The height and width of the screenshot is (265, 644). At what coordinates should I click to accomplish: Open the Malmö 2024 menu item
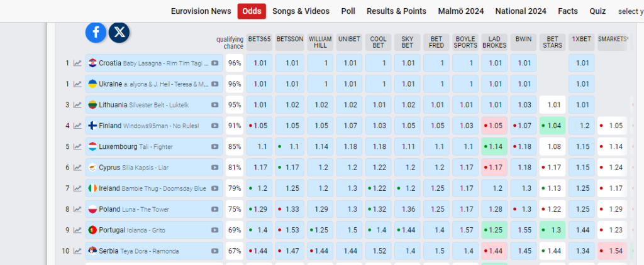(x=462, y=11)
